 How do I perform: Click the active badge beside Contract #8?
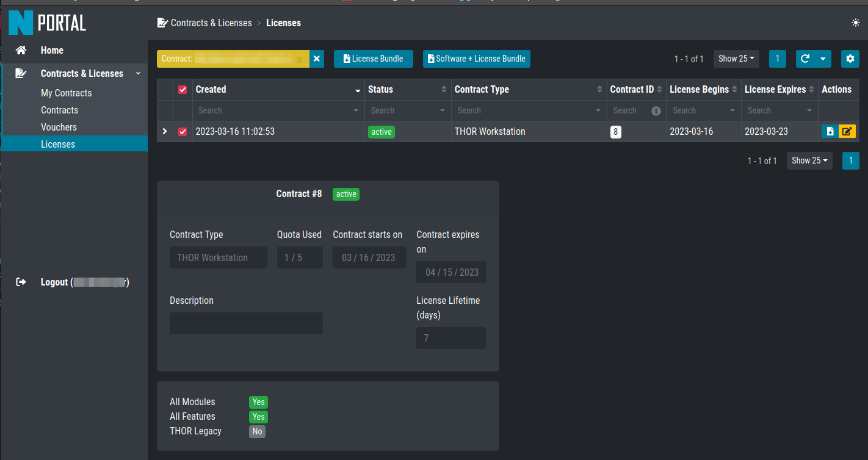click(x=346, y=194)
